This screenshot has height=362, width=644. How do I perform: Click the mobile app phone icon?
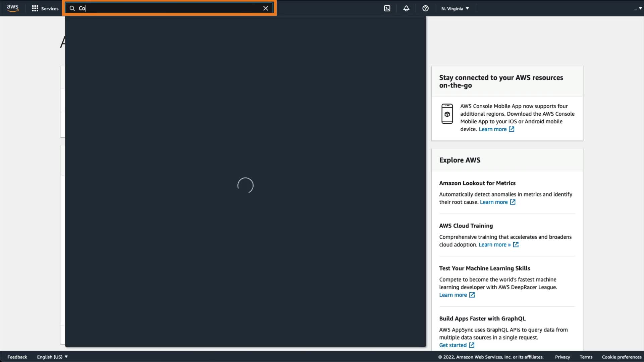pos(447,114)
